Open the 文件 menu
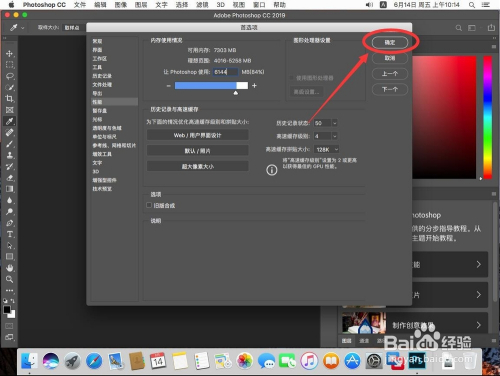This screenshot has width=500, height=376. (x=80, y=5)
